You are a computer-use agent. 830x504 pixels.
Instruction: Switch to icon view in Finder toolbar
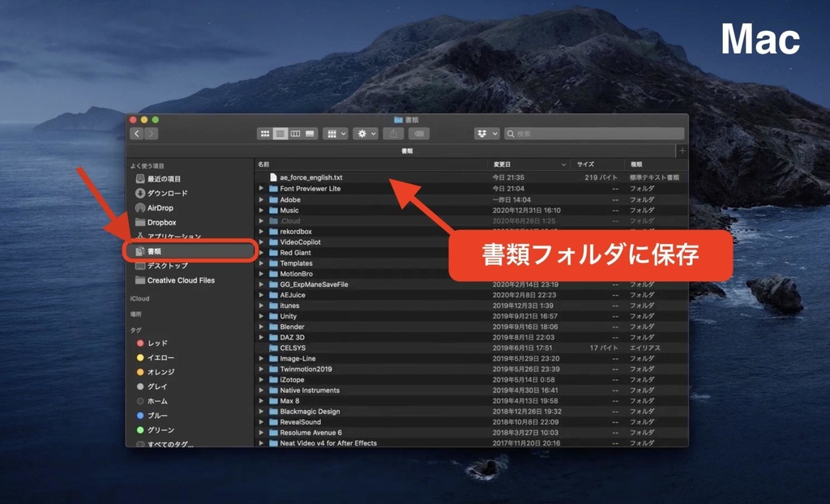coord(266,133)
